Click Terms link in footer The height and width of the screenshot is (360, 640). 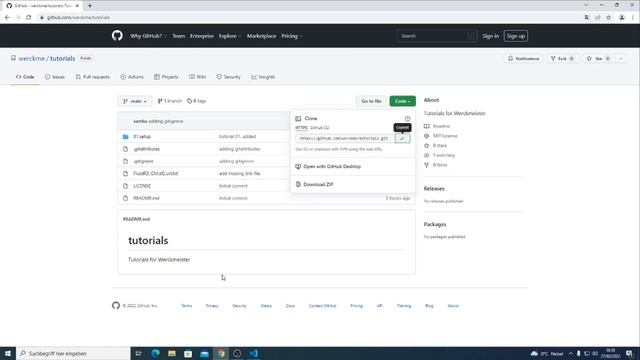point(186,306)
